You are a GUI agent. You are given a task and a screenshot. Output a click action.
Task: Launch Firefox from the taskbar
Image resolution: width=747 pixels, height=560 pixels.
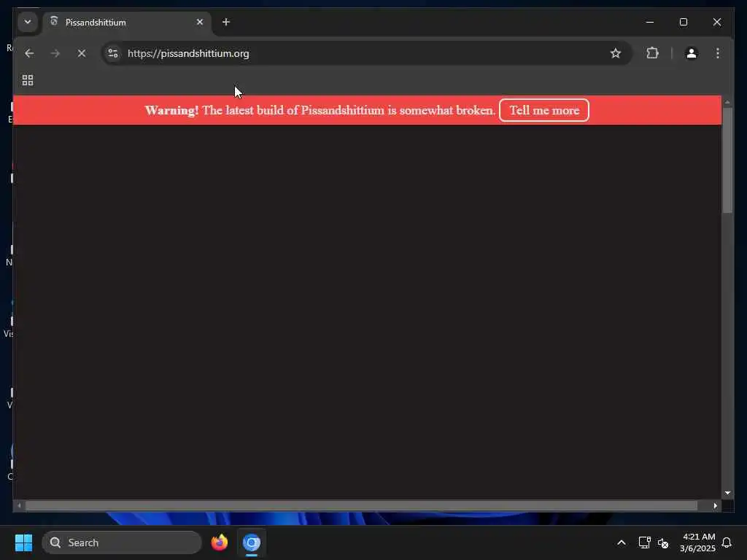pos(219,542)
